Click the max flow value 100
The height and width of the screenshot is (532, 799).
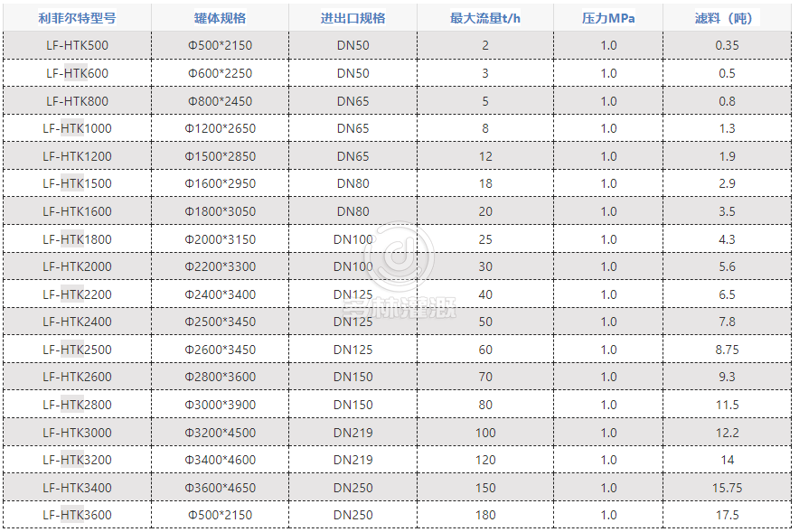[484, 433]
